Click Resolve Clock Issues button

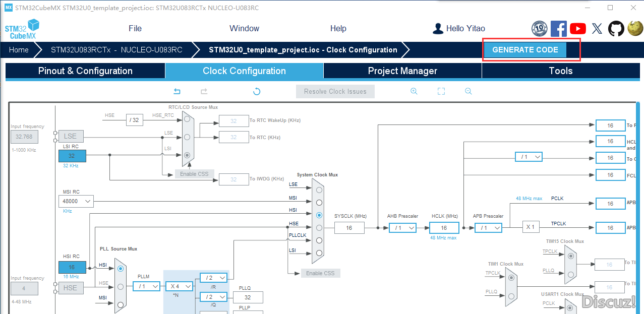click(x=335, y=91)
